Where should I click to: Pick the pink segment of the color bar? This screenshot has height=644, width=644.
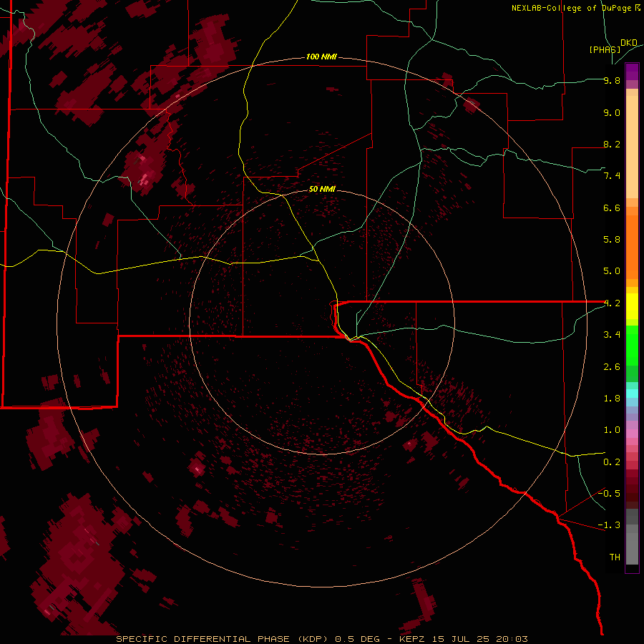point(632,434)
